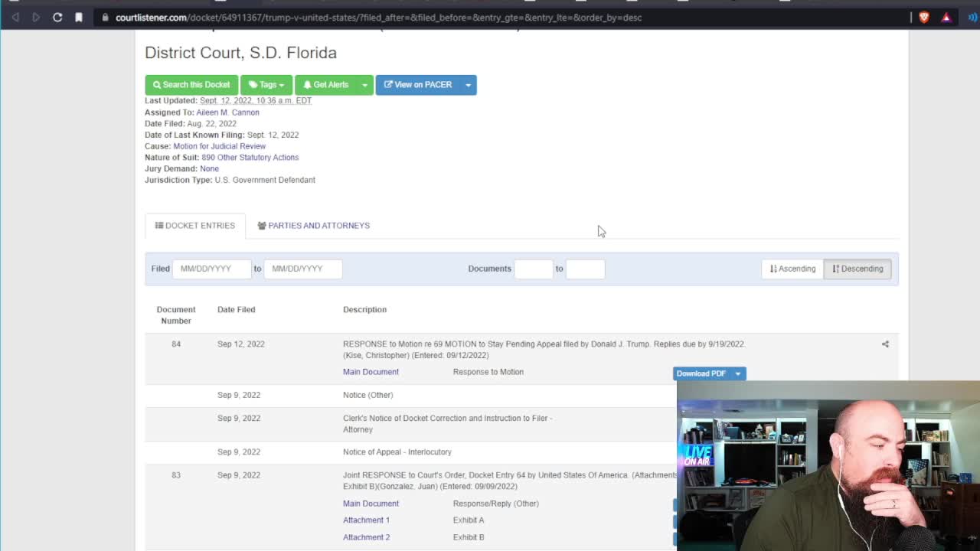Open Aileen M. Cannon judge link

pos(227,112)
